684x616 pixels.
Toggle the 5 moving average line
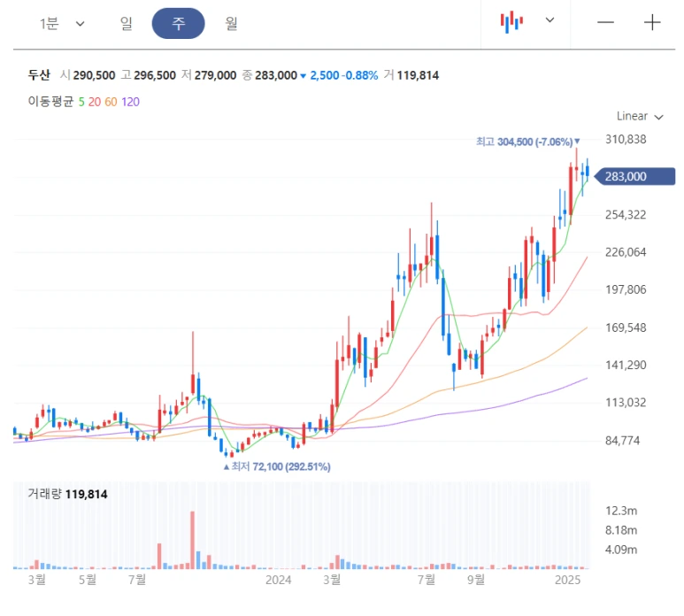pyautogui.click(x=81, y=102)
